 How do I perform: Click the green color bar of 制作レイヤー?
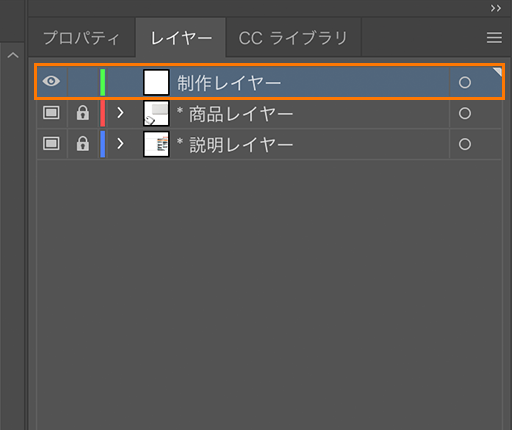click(x=103, y=82)
